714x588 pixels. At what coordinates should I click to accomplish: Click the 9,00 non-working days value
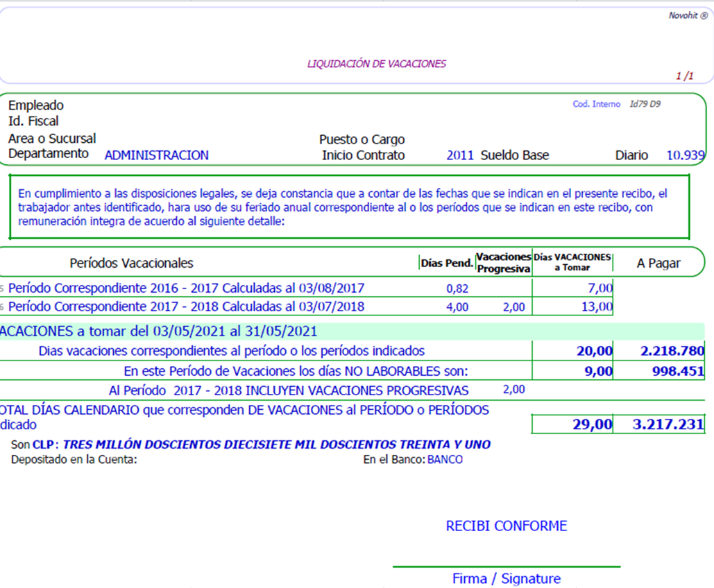(598, 371)
